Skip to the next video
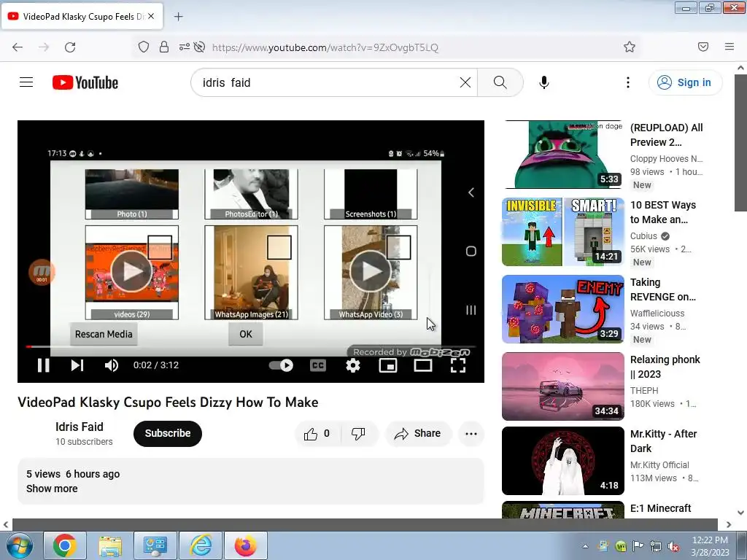 [77, 365]
